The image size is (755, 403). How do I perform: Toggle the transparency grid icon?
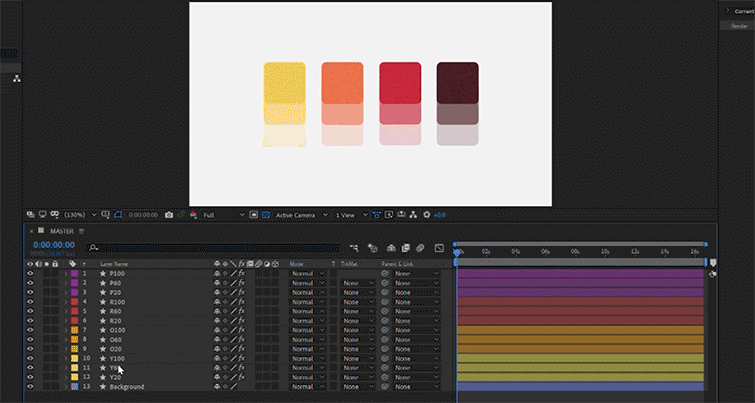266,215
